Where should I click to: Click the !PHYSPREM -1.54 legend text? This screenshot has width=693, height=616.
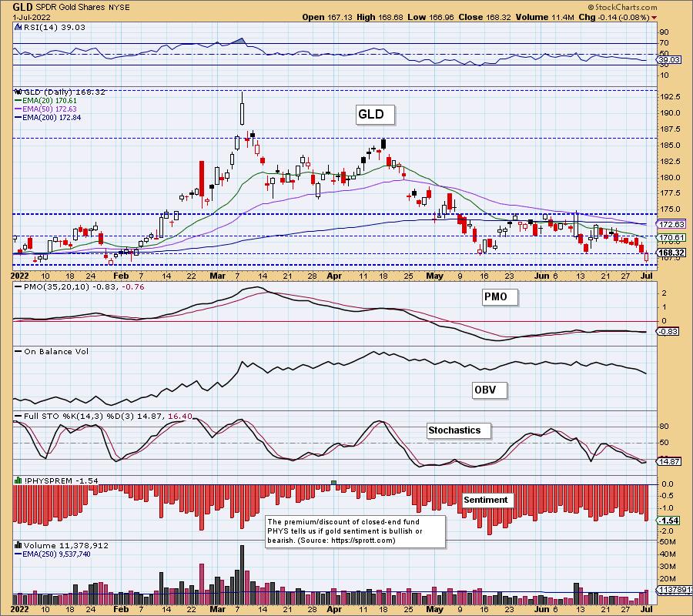point(61,480)
